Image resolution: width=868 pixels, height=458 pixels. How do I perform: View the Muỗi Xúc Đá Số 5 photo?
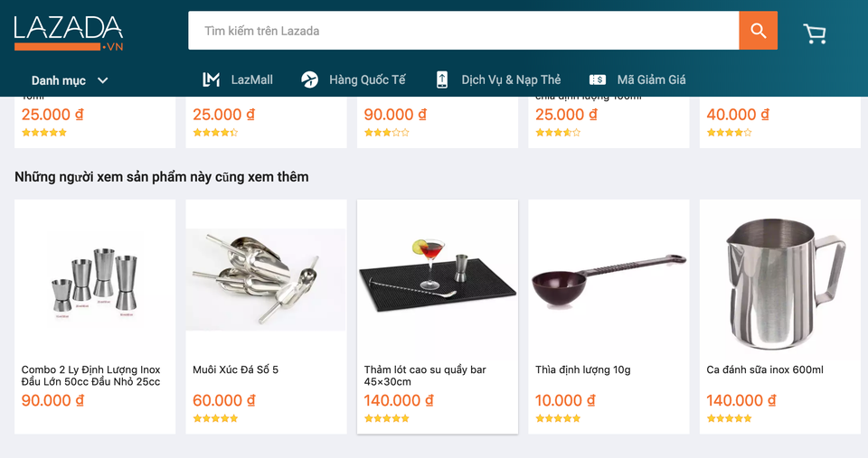tap(266, 280)
